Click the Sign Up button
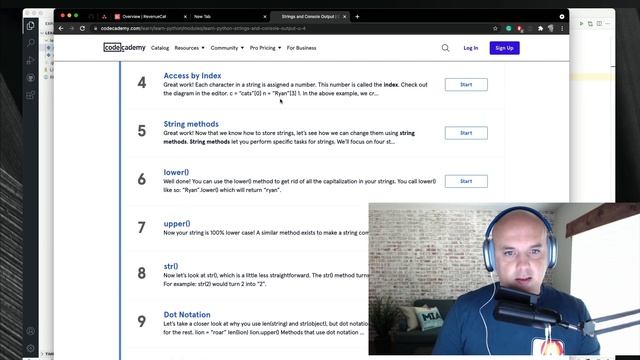Viewport: 640px width, 360px height. (504, 48)
